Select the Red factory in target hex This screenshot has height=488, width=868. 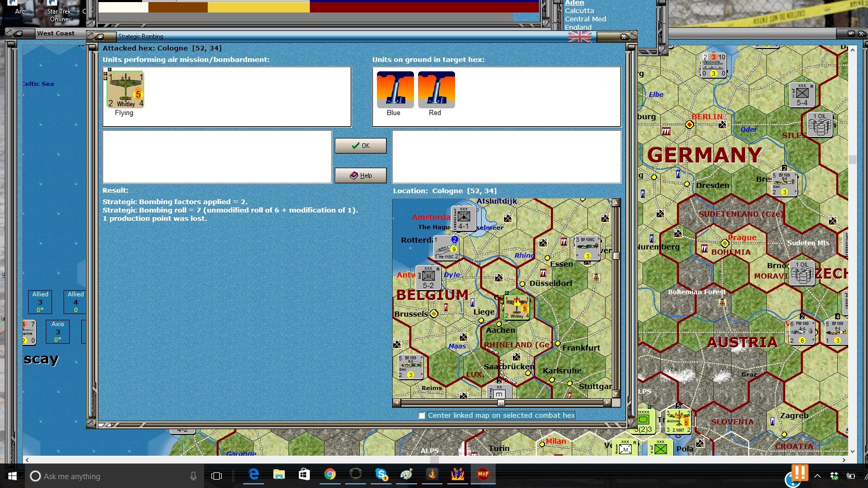pyautogui.click(x=436, y=90)
